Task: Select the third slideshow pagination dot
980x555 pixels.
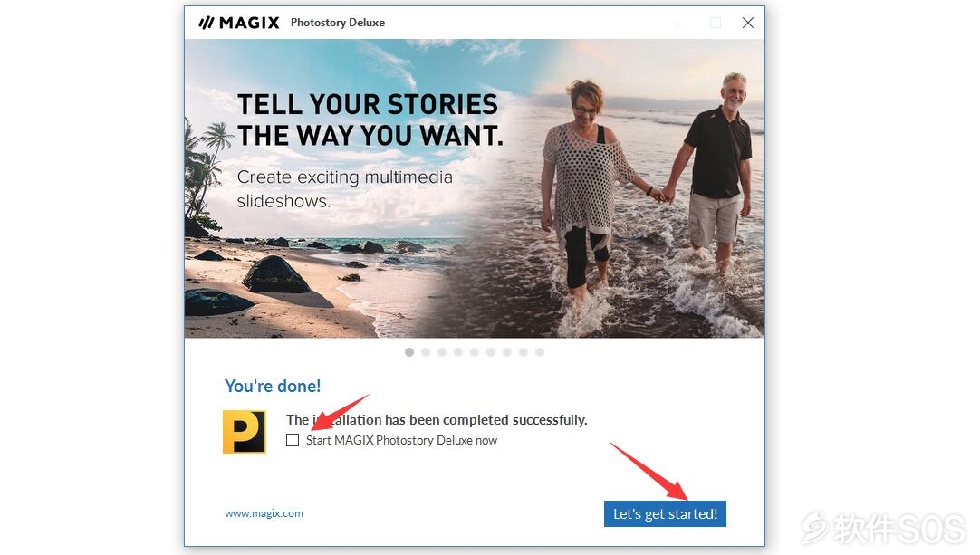Action: click(442, 352)
